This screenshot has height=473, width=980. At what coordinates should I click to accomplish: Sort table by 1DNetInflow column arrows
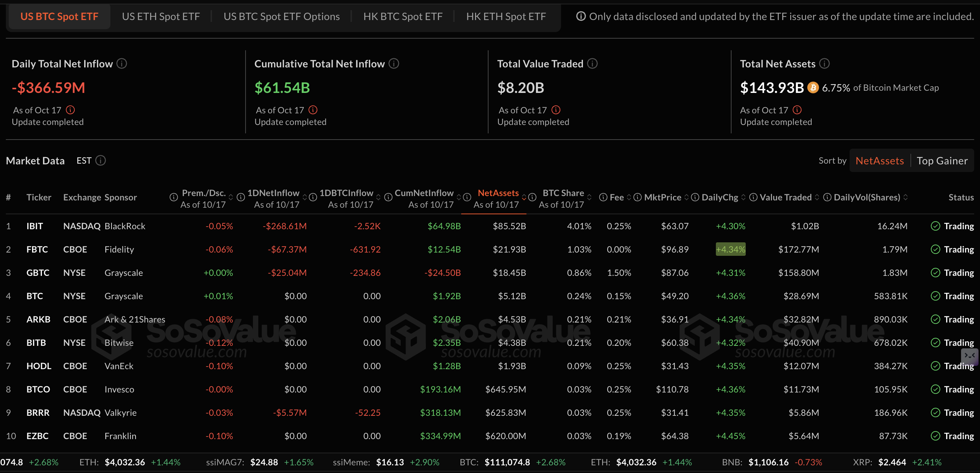click(304, 197)
